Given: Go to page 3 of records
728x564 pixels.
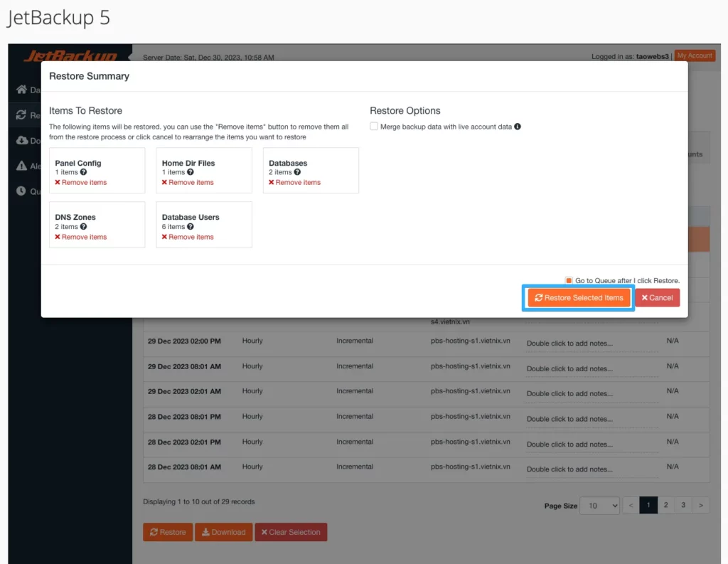Looking at the screenshot, I should 683,506.
